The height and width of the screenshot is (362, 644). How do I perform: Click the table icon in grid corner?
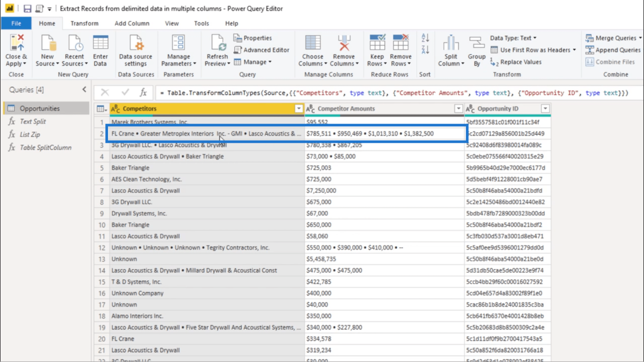[x=102, y=109]
